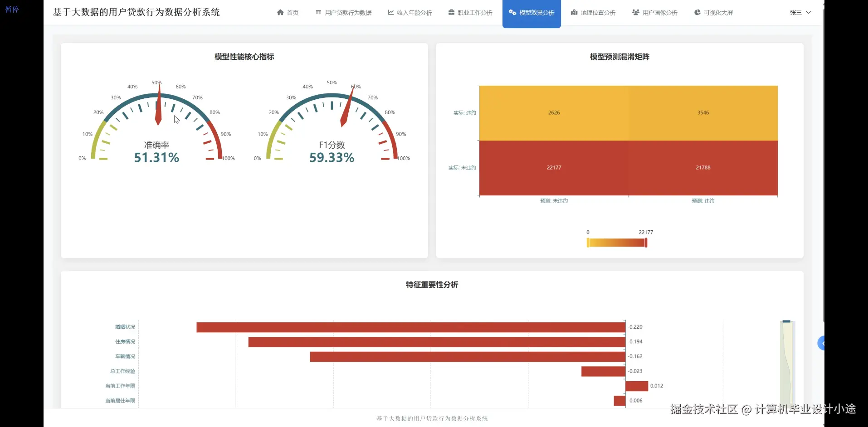Click the 准确率 gauge needle
The image size is (868, 427).
(x=159, y=104)
